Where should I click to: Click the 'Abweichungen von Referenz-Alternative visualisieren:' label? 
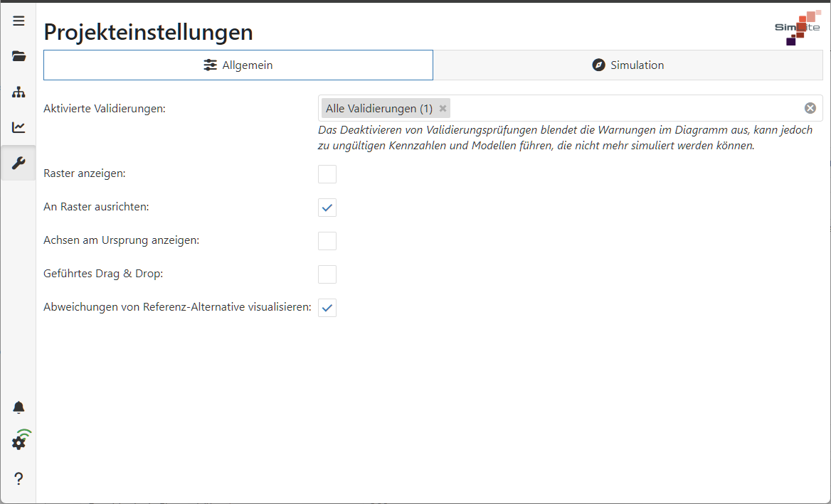click(x=178, y=307)
